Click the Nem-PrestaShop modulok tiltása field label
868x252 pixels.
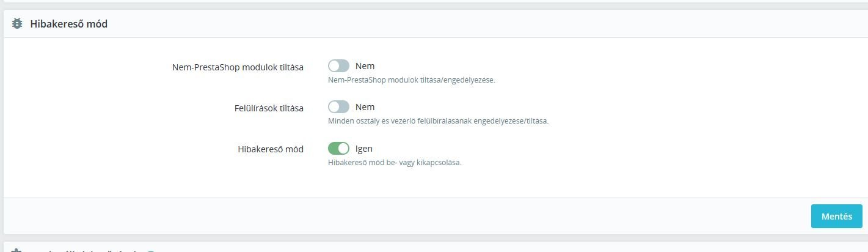pos(238,67)
